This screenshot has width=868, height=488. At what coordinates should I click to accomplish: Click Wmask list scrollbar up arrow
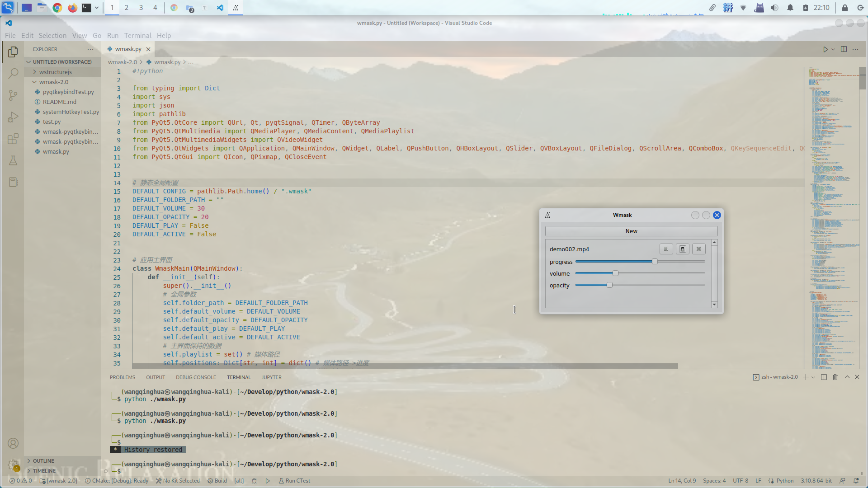point(714,243)
